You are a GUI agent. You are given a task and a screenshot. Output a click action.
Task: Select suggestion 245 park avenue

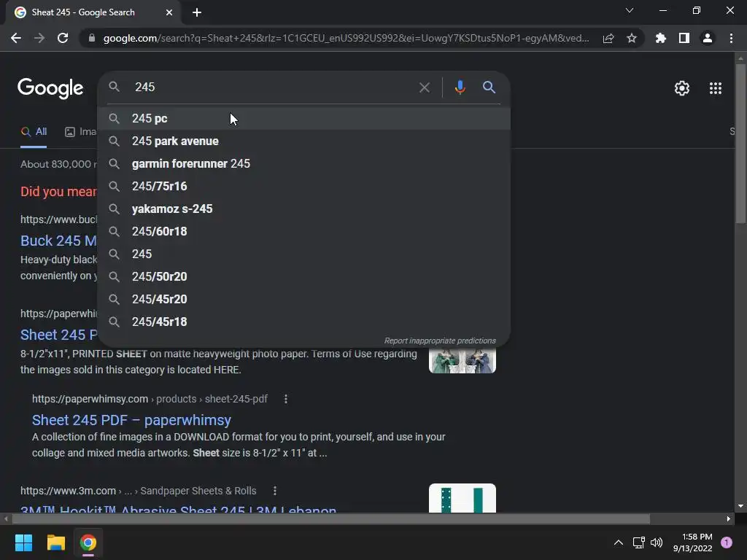pyautogui.click(x=304, y=141)
